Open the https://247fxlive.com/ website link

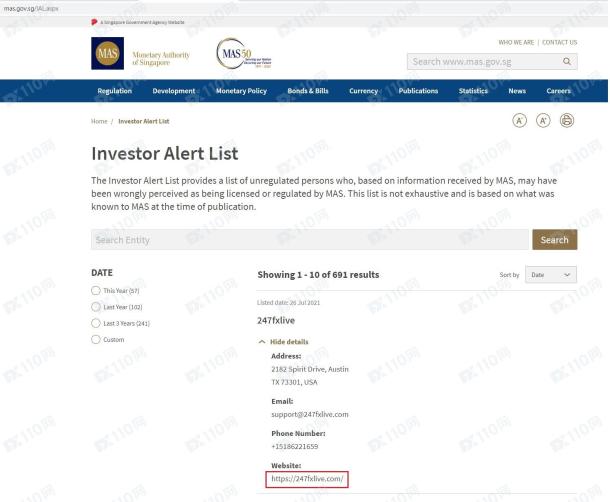307,479
